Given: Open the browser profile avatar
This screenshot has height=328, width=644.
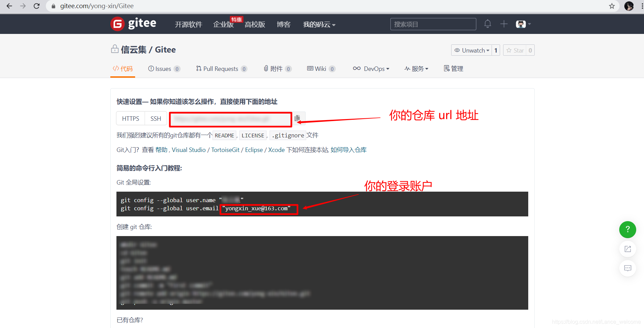Looking at the screenshot, I should (x=629, y=6).
